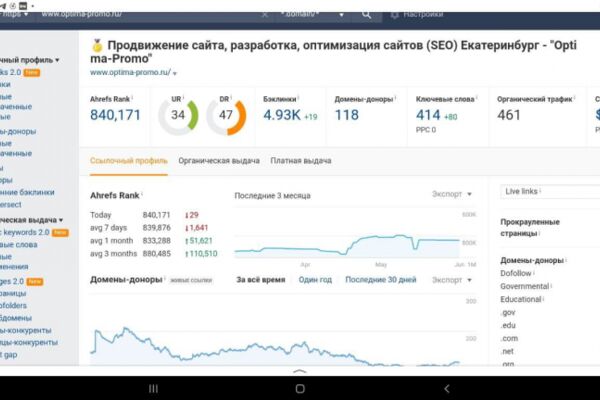
Task: Open Экспорт dropdown for Домены-доноры chart
Action: tap(452, 280)
